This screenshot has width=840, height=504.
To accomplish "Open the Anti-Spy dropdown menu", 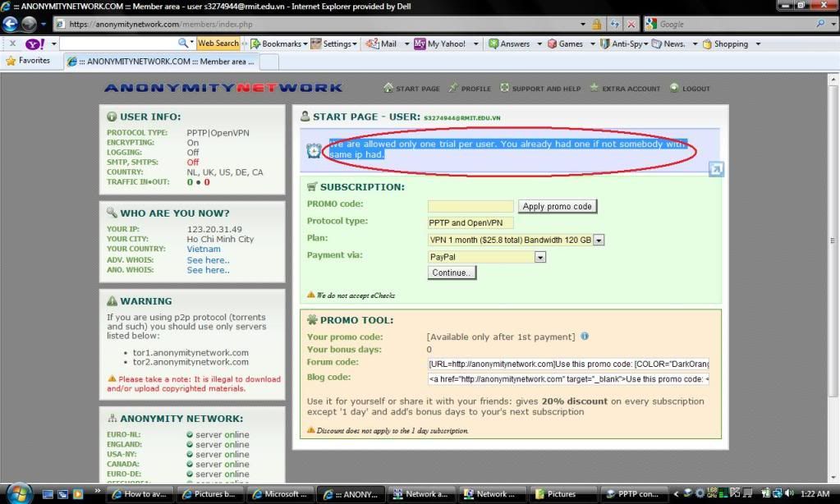I will (x=645, y=44).
